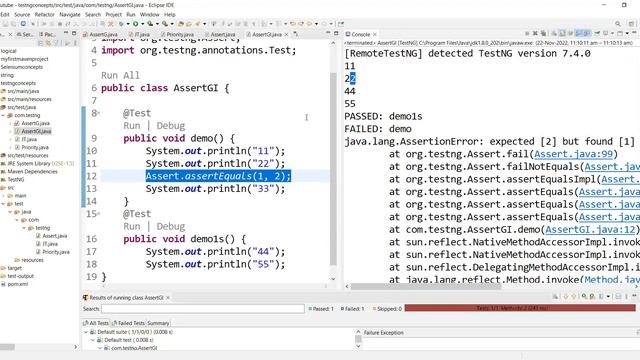This screenshot has width=640, height=360.
Task: Click the Failed: 1 counter
Action: tap(352, 309)
